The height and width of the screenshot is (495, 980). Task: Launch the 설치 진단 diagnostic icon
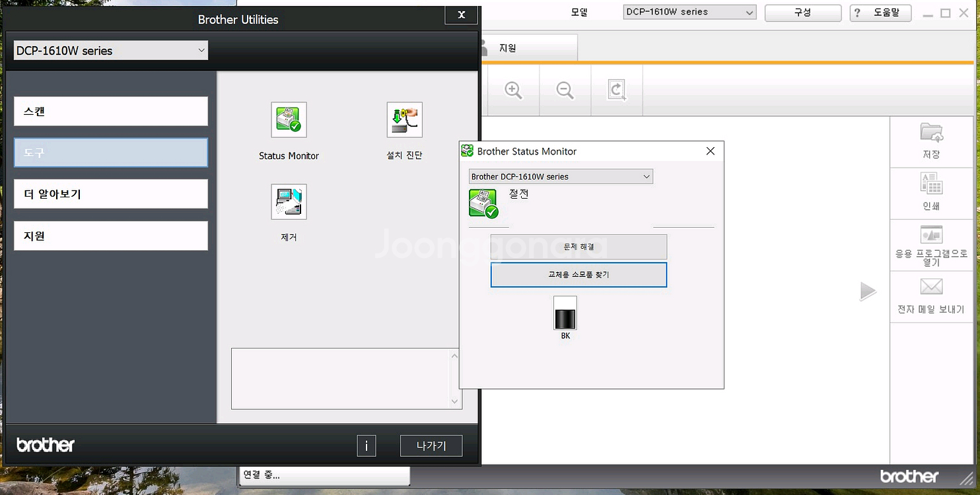point(404,120)
